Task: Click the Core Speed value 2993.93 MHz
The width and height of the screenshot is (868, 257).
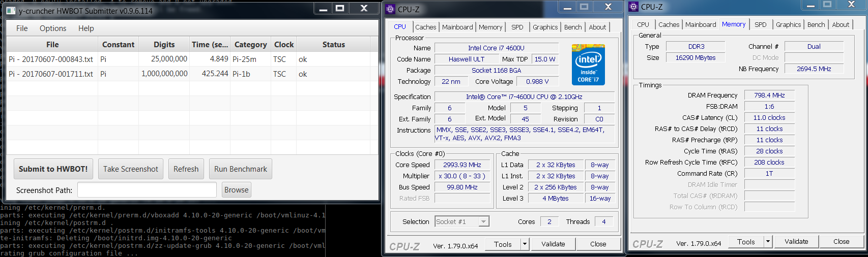Action: 462,165
